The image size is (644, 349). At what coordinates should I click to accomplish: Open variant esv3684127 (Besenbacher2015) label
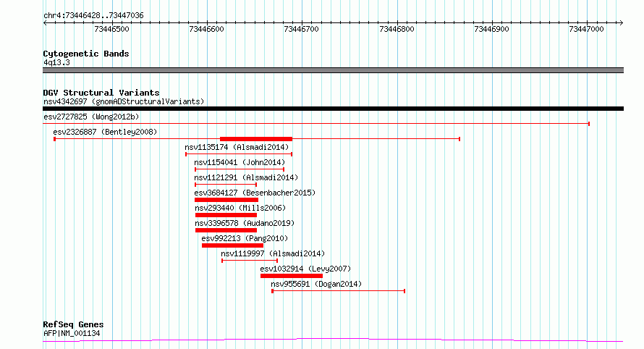(x=255, y=193)
